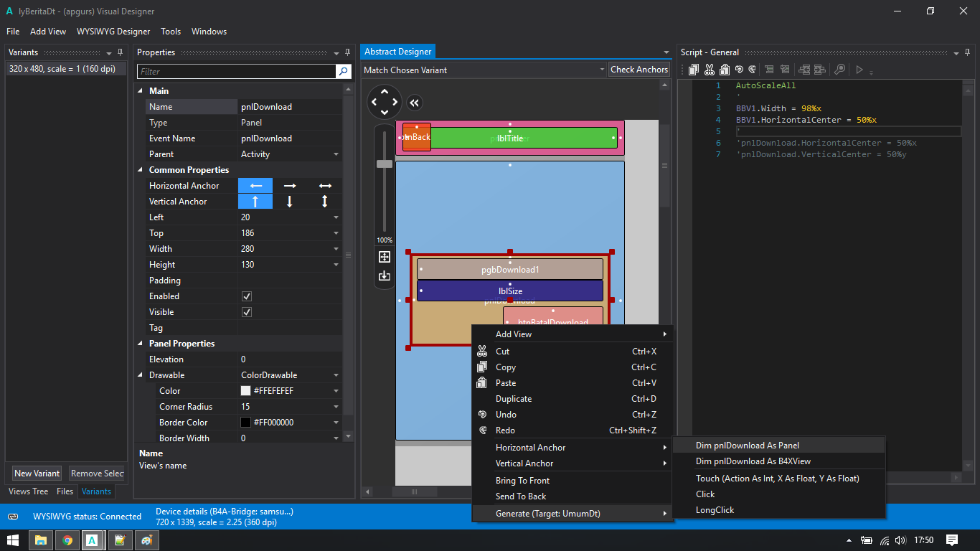Select Dim pnlDownload As B4XView
Viewport: 980px width, 551px height.
(x=753, y=461)
